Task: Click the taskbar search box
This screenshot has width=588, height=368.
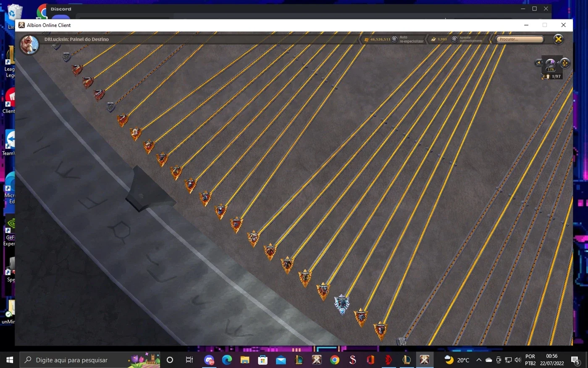Action: click(90, 360)
